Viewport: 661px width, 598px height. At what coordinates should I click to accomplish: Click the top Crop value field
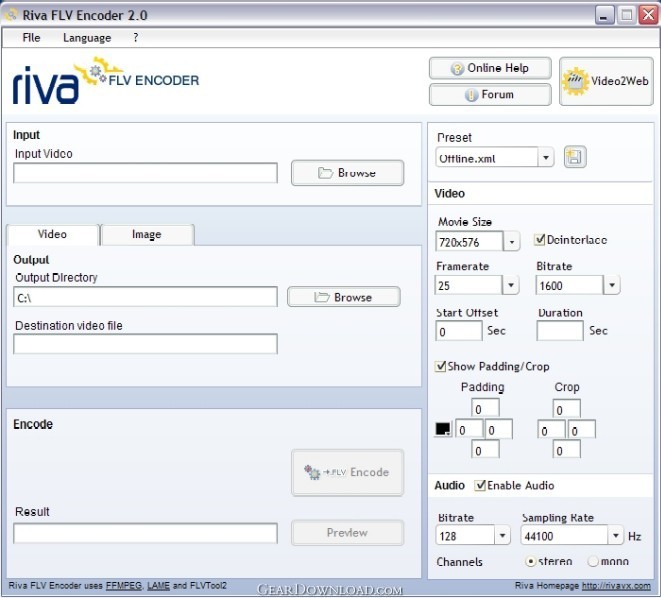click(x=567, y=408)
